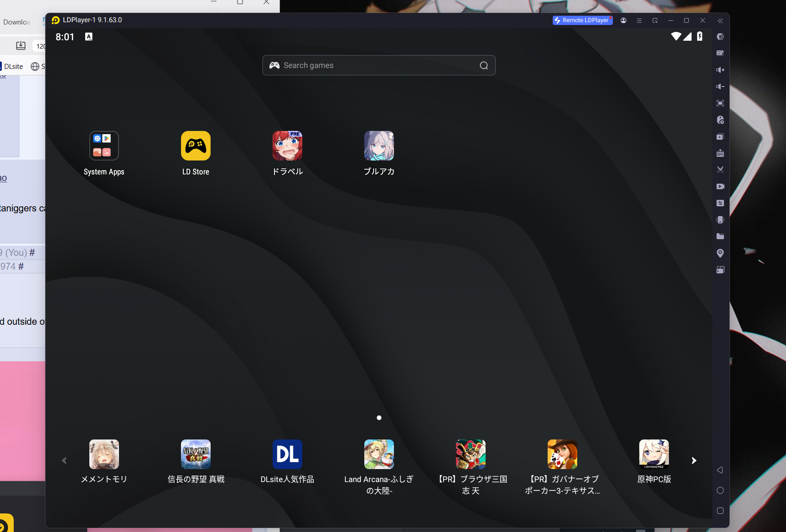The image size is (786, 532).
Task: Open the ガバナーオブポーカー3 PR game
Action: (562, 454)
